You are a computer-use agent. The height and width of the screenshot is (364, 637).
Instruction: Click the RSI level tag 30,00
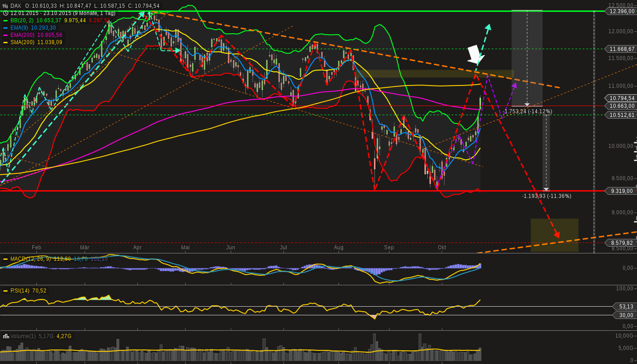coord(625,315)
